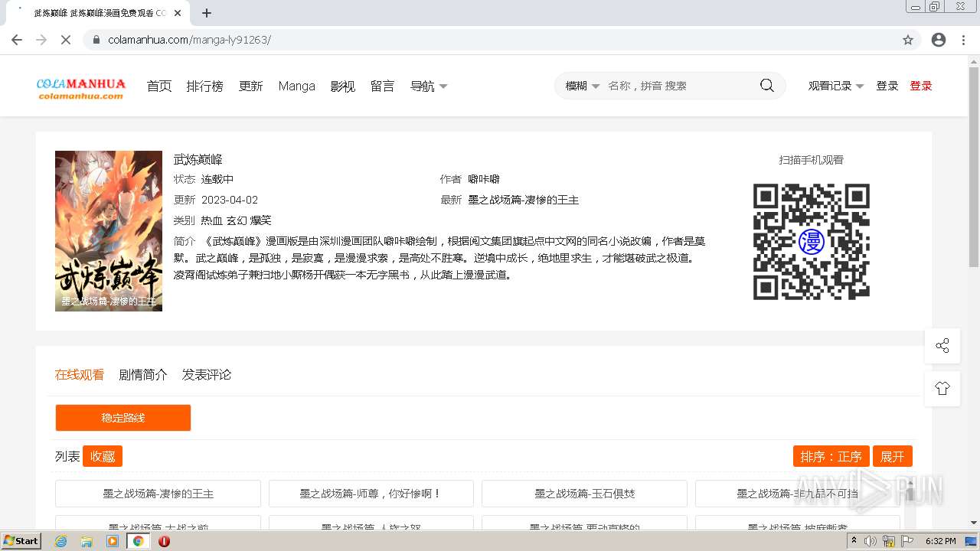Click the browser forward arrow
The image size is (980, 551).
41,40
